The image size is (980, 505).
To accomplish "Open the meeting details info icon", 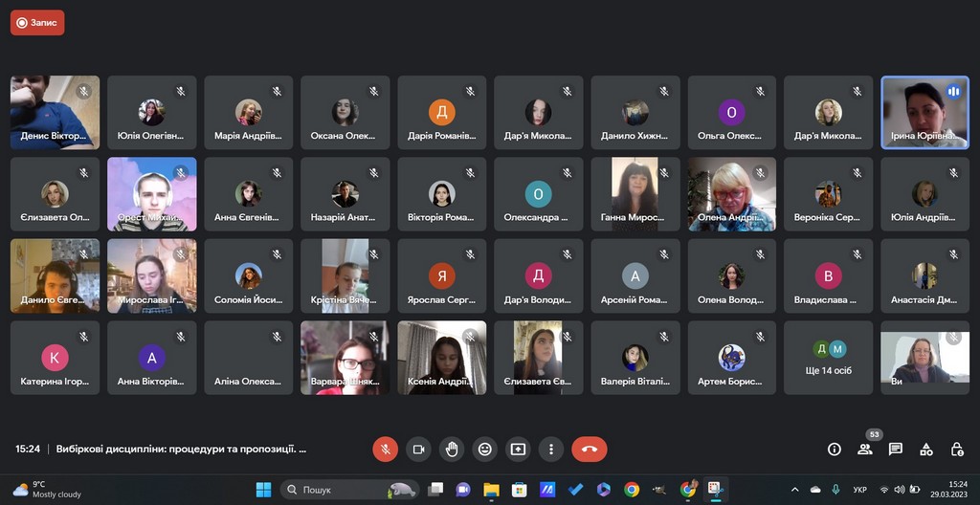I will tap(834, 449).
